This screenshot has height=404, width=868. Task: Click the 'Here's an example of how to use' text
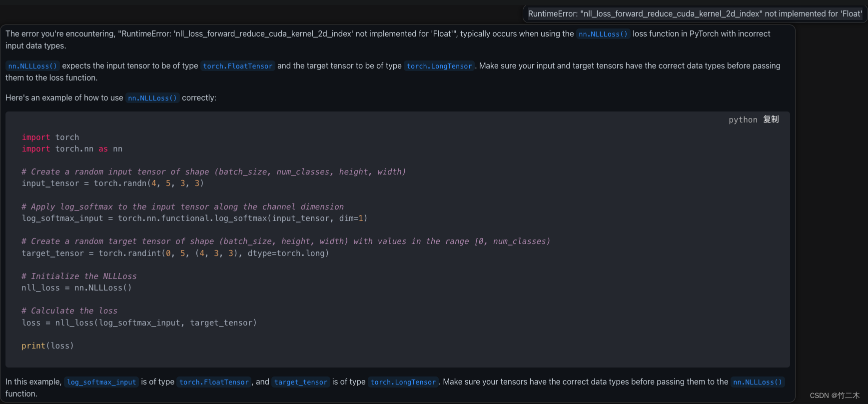pyautogui.click(x=64, y=98)
